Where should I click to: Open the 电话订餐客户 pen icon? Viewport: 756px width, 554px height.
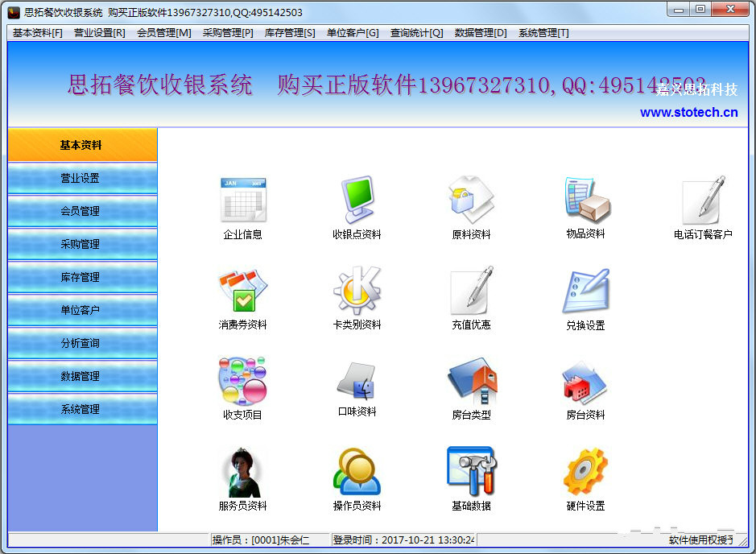[703, 200]
